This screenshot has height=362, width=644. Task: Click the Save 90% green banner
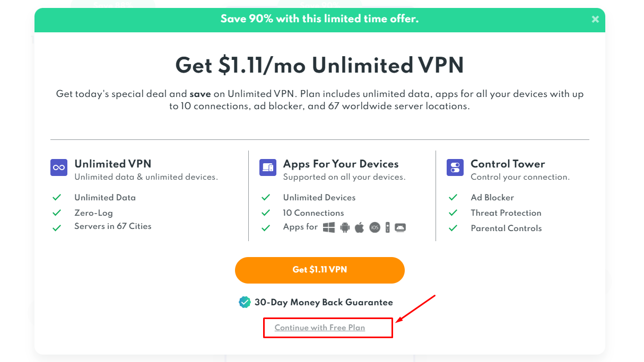coord(319,19)
